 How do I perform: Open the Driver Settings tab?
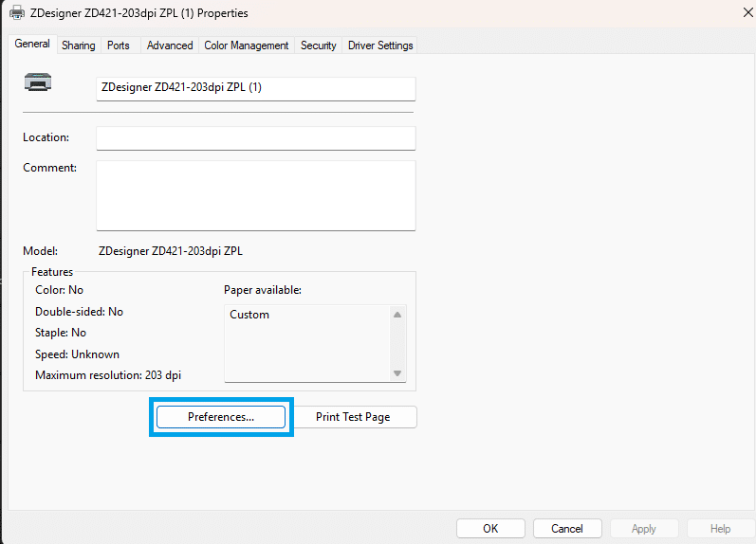[380, 45]
